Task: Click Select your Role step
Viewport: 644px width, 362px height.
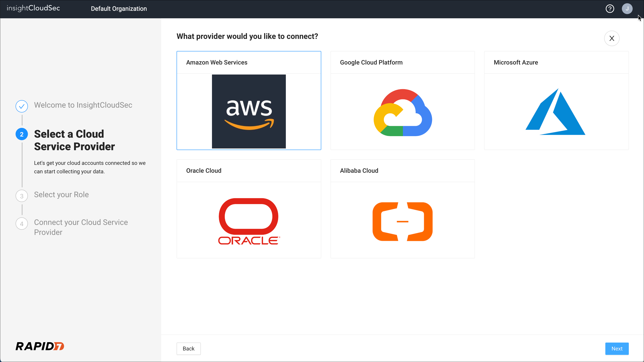Action: coord(61,194)
